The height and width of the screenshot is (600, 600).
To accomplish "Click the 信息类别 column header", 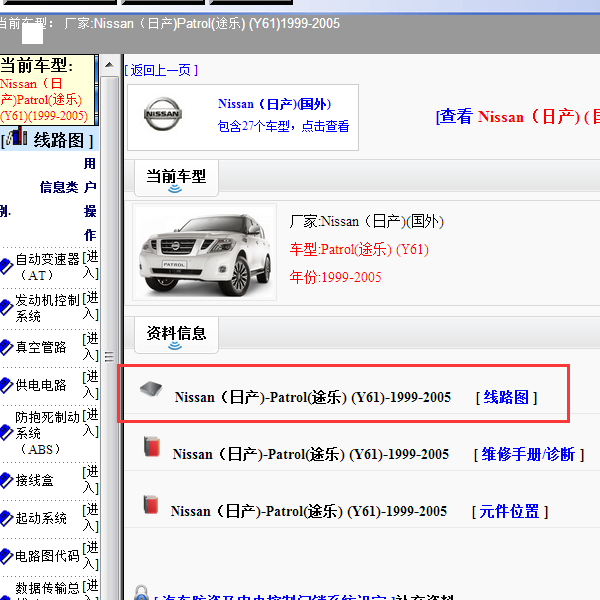I will pos(38,199).
